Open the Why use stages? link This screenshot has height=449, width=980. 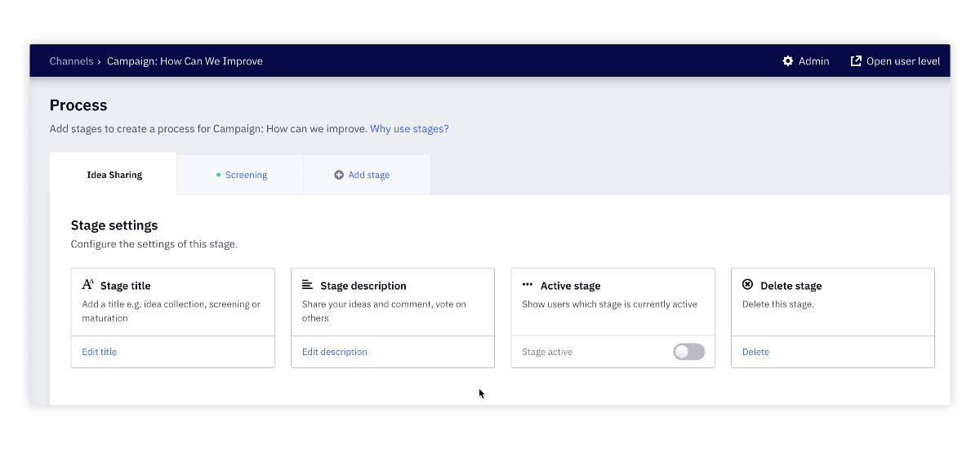click(x=409, y=129)
